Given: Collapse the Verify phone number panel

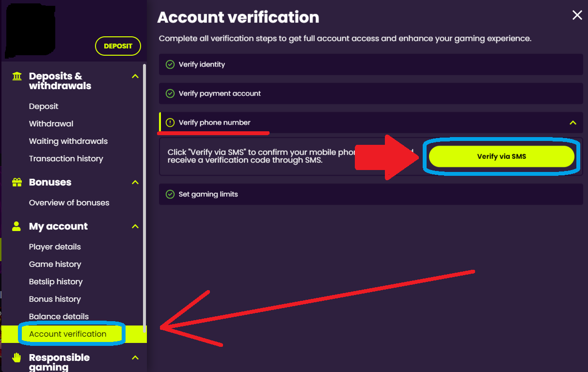Looking at the screenshot, I should coord(573,123).
